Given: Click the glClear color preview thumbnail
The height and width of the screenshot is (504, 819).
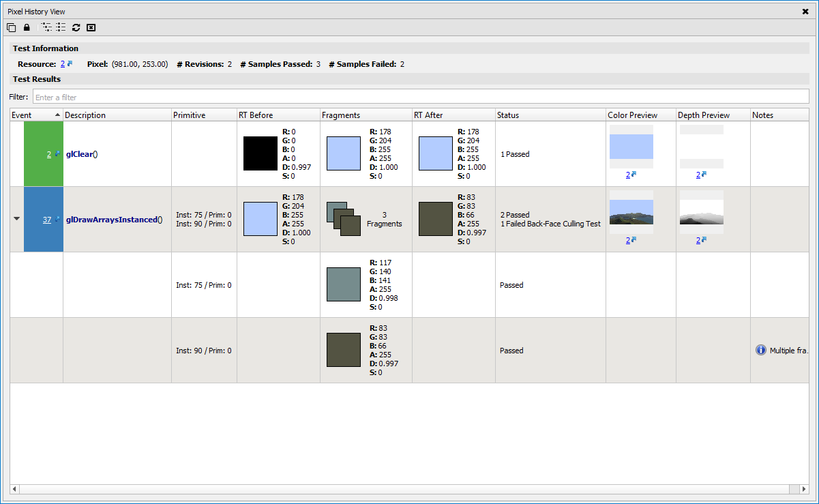Looking at the screenshot, I should pyautogui.click(x=631, y=147).
